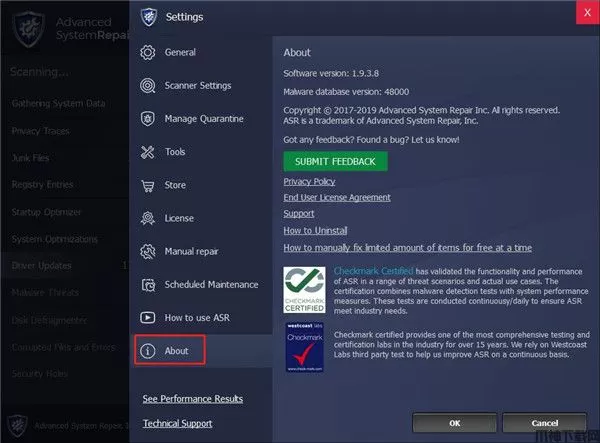Image resolution: width=600 pixels, height=443 pixels.
Task: Confirm settings with the OK button
Action: point(455,422)
